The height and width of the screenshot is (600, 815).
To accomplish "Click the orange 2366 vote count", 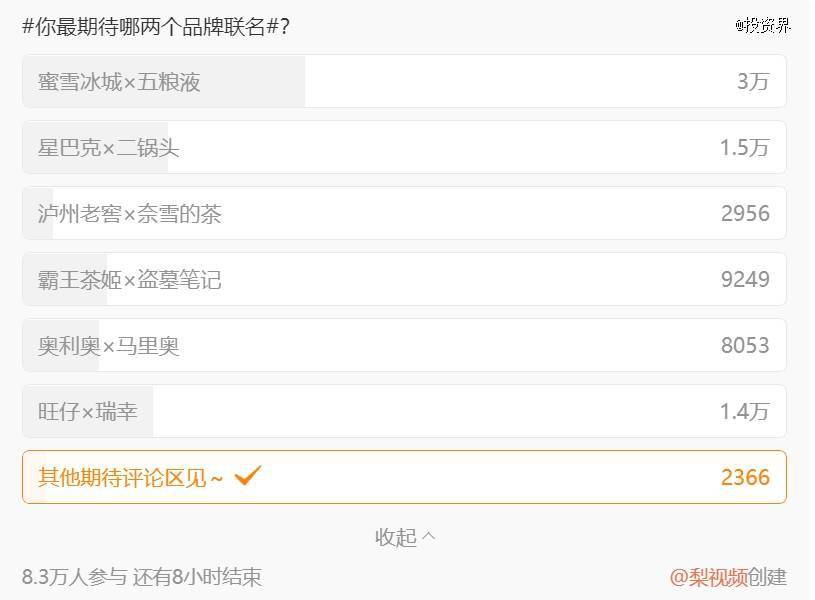I will point(745,478).
